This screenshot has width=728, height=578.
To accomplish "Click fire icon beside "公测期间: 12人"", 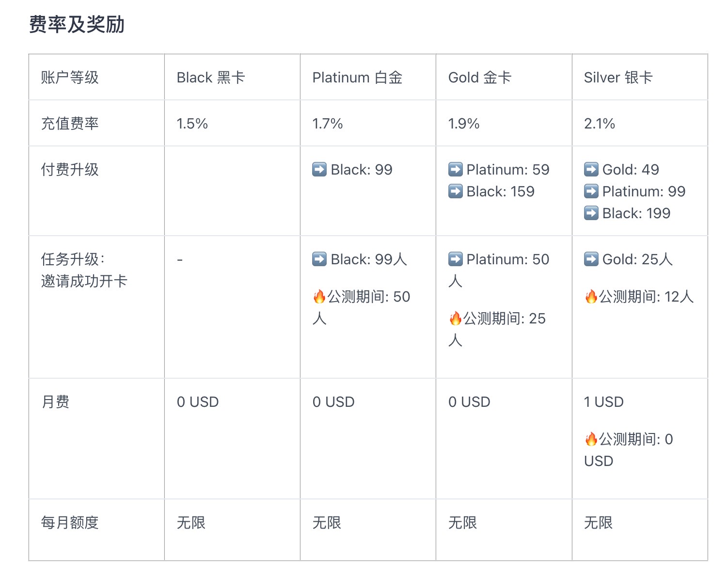I will coord(591,297).
